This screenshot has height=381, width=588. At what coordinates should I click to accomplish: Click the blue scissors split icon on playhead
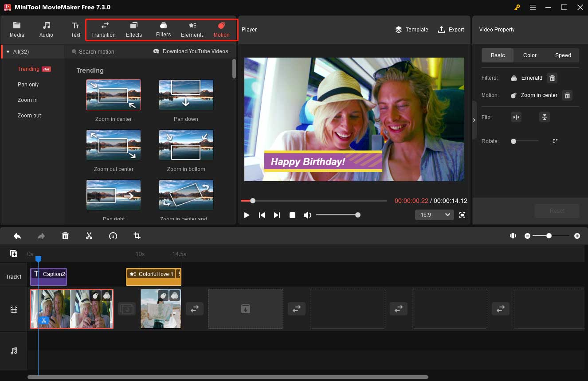[44, 320]
